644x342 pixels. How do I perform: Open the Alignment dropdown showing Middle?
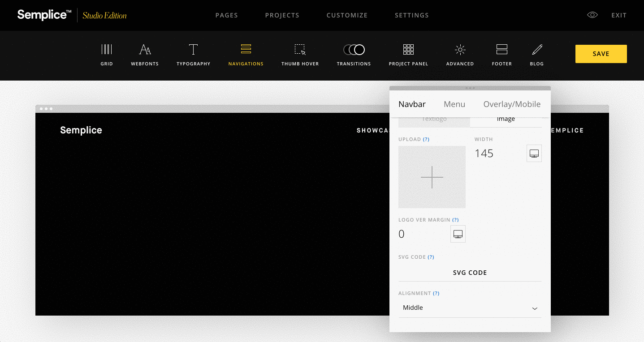click(x=470, y=308)
